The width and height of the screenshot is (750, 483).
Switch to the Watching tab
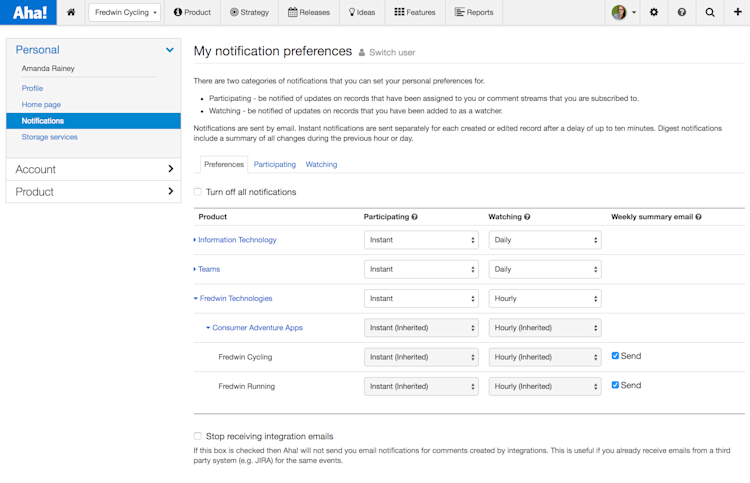(321, 164)
